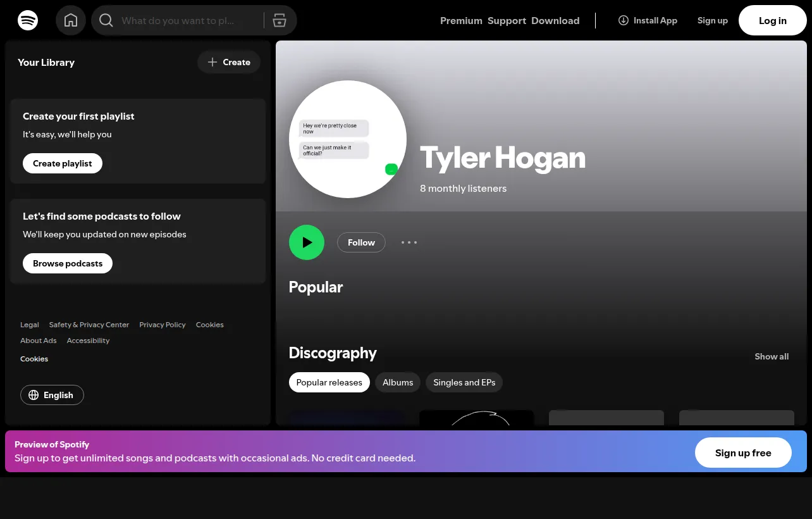
Task: Select the Popular releases filter chip
Action: point(329,382)
